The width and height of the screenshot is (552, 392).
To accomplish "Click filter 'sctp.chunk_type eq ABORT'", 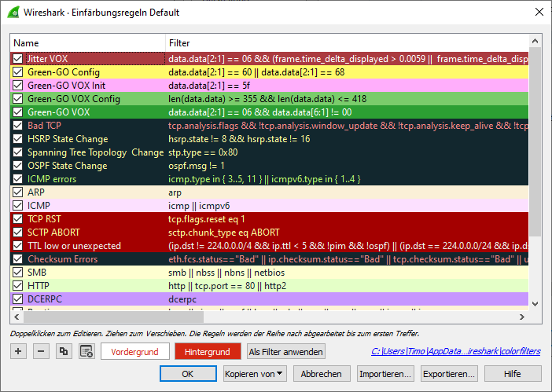I will click(224, 233).
